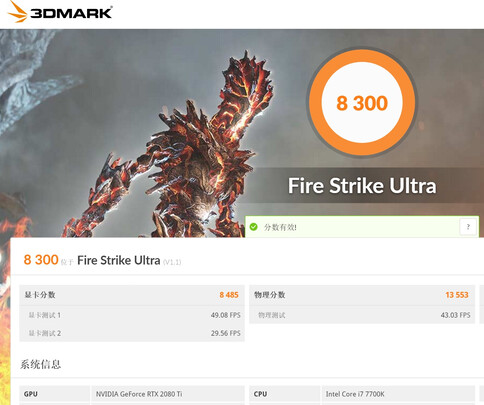The height and width of the screenshot is (405, 484).
Task: Click the Intel Core i7 7700K value
Action: pyautogui.click(x=355, y=394)
